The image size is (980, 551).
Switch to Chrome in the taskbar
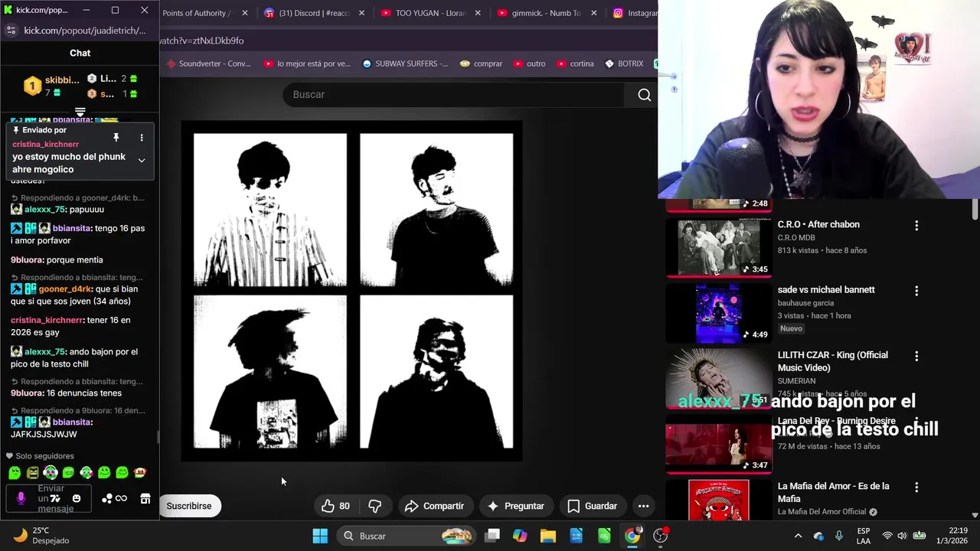(632, 536)
